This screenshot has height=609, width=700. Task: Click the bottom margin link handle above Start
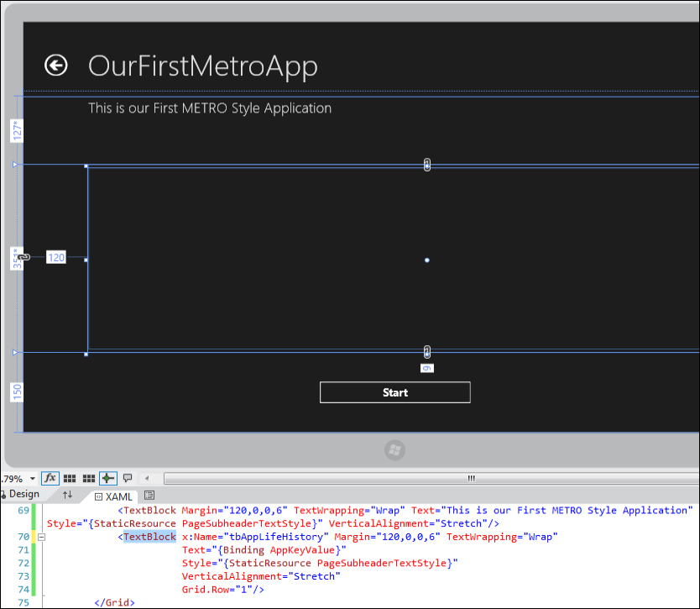point(427,351)
